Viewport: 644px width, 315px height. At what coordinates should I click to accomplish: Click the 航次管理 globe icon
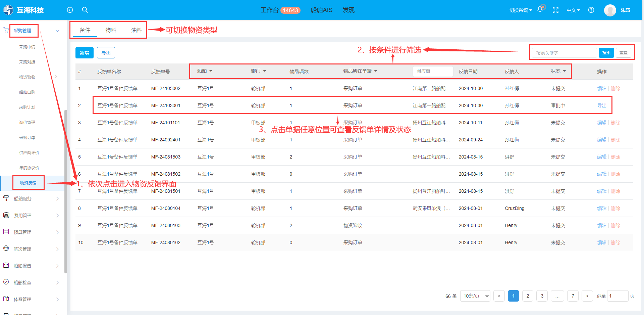coord(6,249)
